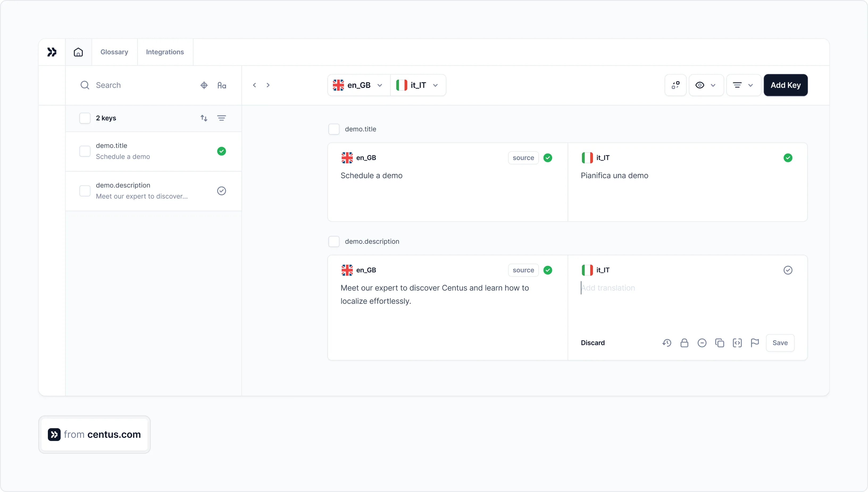Switch to the Glossary tab
Viewport: 868px width, 492px height.
(114, 52)
